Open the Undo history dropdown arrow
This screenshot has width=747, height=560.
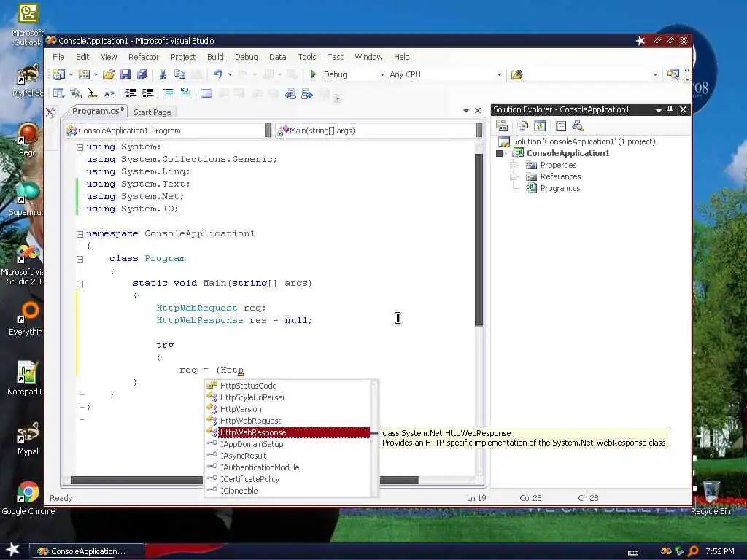tap(230, 75)
